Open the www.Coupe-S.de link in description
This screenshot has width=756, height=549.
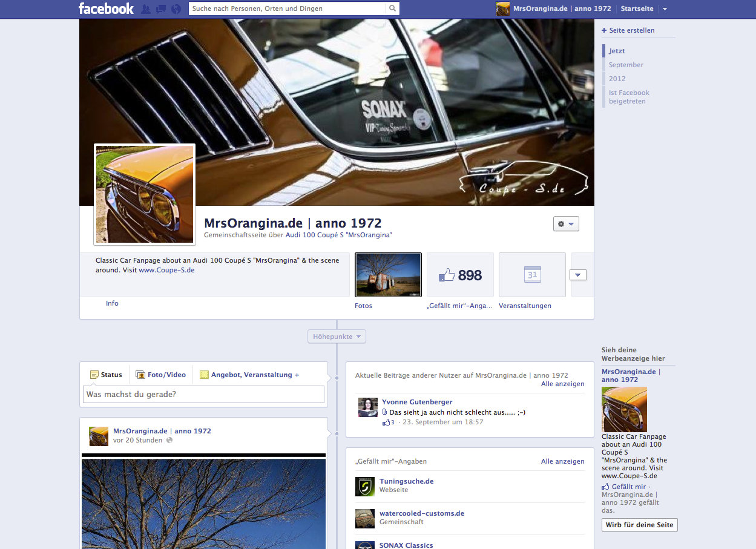(166, 270)
